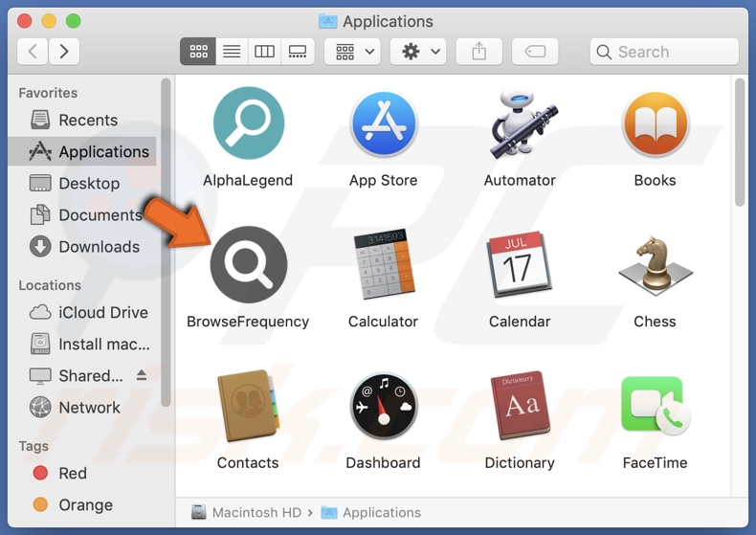Screen dimensions: 756x535
Task: Open Downloads in the sidebar
Action: tap(82, 247)
